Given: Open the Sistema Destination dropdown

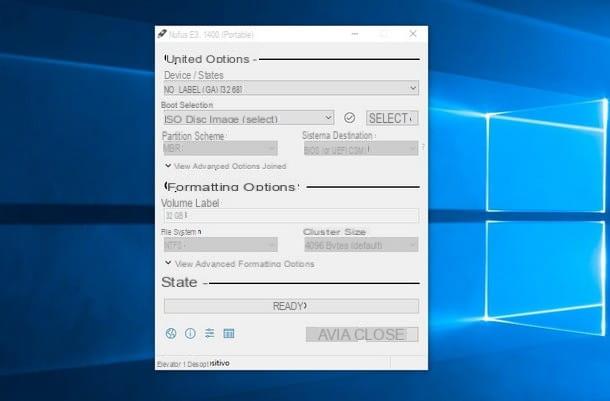Looking at the screenshot, I should pyautogui.click(x=361, y=149).
